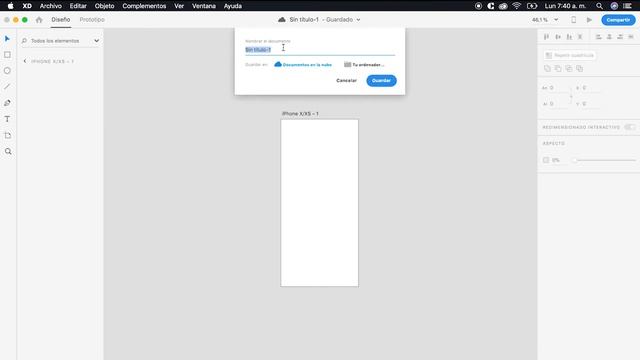Click the align left icon

598,37
